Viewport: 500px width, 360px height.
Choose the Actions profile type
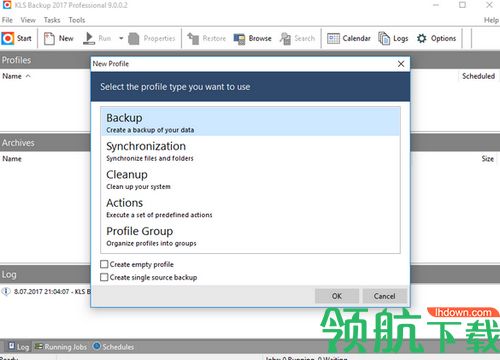(250, 207)
